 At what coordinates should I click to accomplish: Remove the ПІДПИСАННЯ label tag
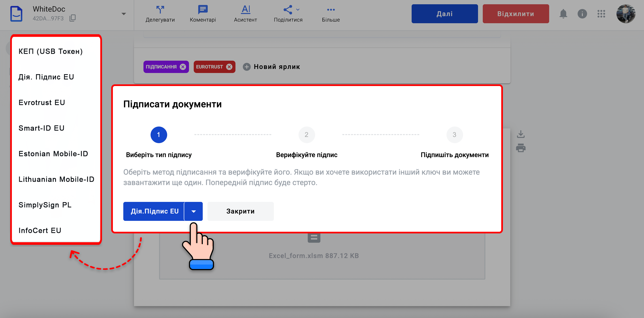point(183,67)
